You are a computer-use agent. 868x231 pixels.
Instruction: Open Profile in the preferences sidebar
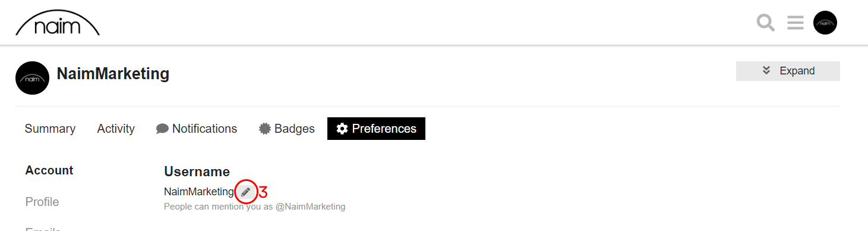[42, 202]
